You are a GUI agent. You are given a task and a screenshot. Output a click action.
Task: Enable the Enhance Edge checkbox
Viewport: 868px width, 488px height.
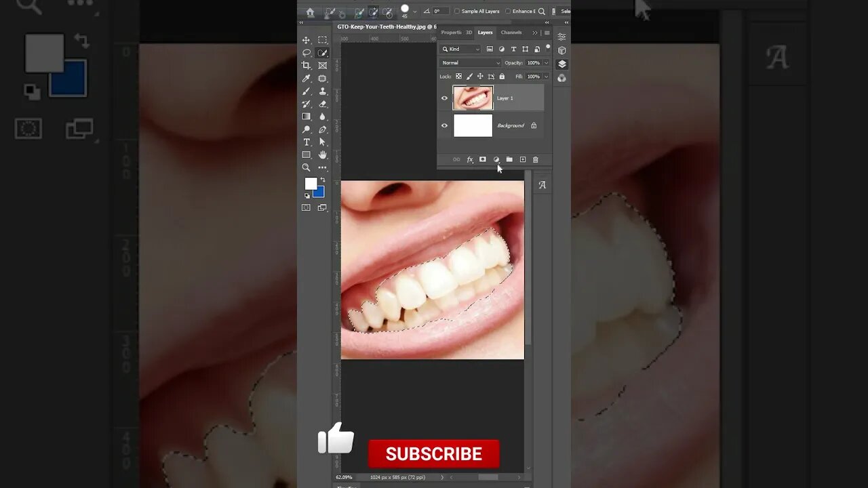pos(508,12)
